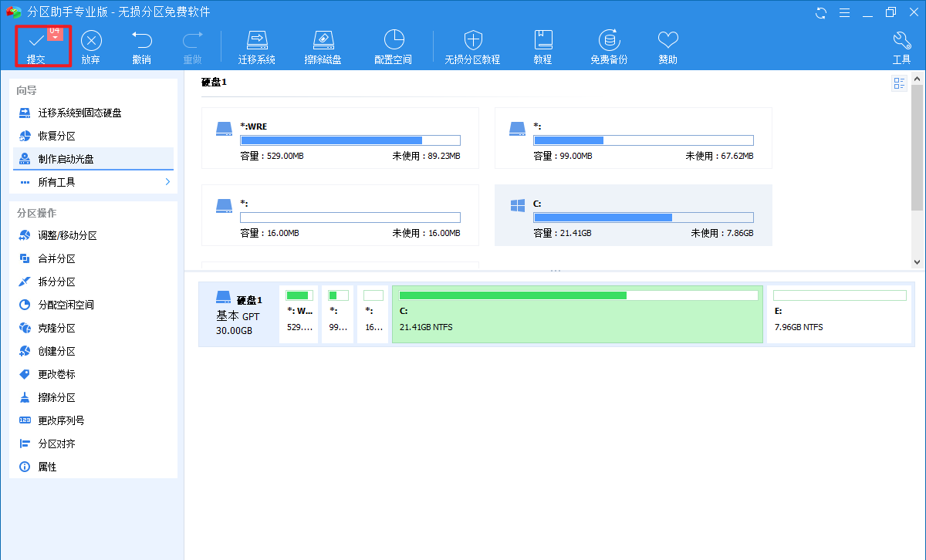
Task: Select the *:WRE partition card
Action: [x=340, y=138]
